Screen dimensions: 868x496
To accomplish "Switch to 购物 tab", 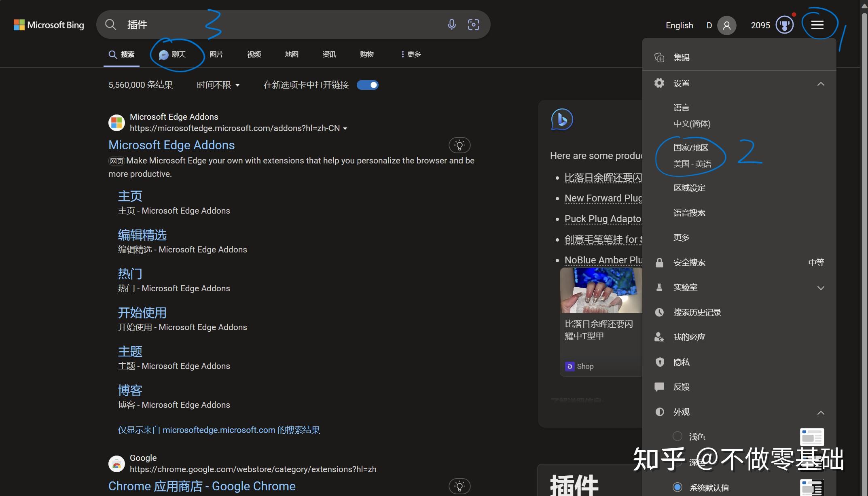I will click(367, 54).
